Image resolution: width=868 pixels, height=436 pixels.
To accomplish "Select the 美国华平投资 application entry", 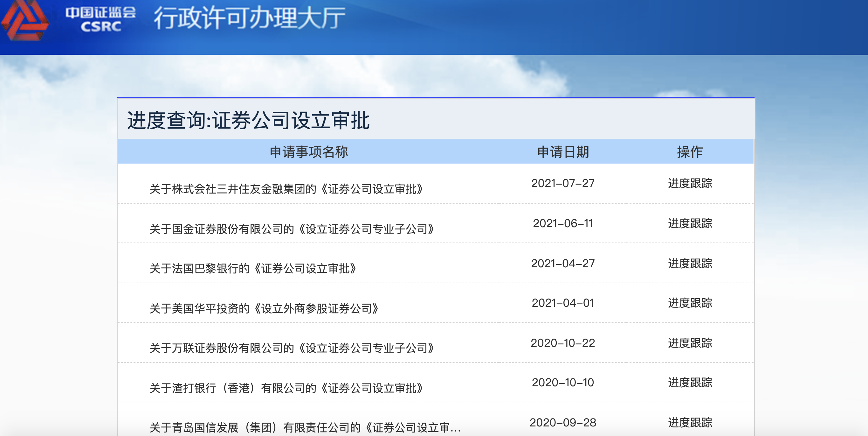I will pos(264,308).
